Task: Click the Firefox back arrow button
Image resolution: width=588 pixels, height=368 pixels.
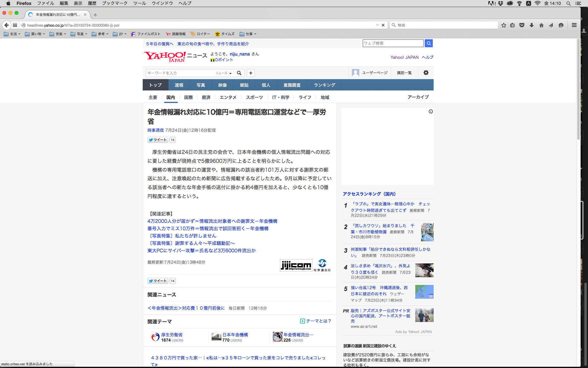Action: (x=6, y=25)
